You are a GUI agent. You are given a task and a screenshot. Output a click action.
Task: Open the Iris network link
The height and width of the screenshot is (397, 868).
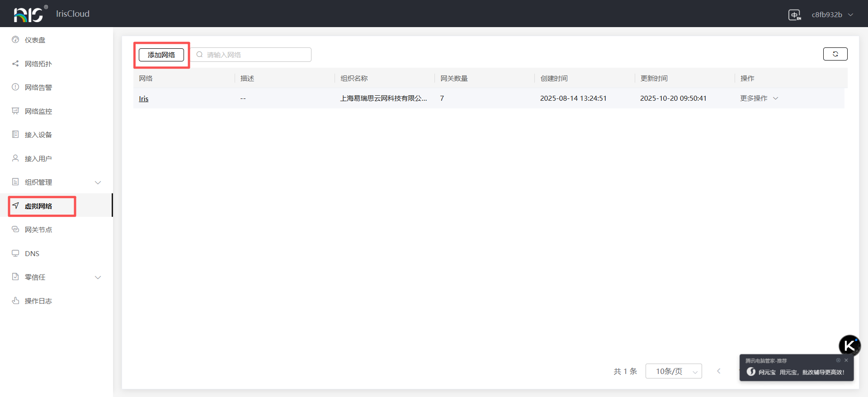point(143,99)
